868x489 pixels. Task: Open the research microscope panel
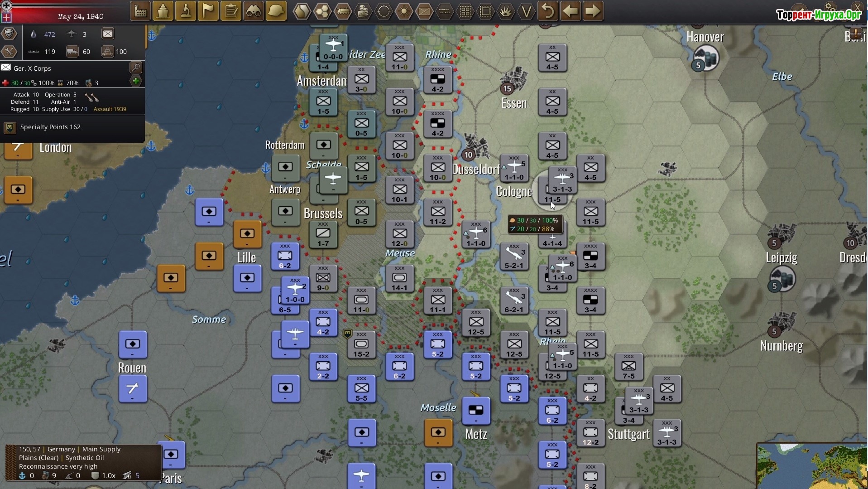(186, 11)
